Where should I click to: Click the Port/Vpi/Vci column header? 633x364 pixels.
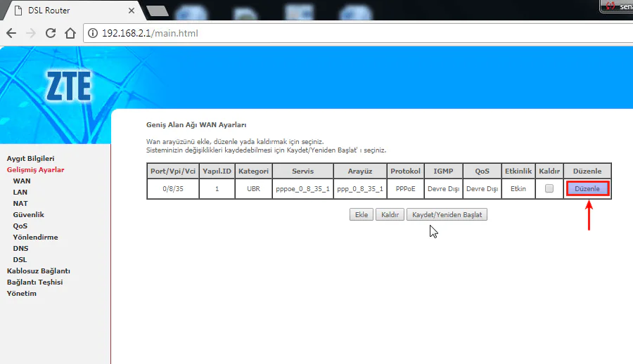(x=173, y=171)
